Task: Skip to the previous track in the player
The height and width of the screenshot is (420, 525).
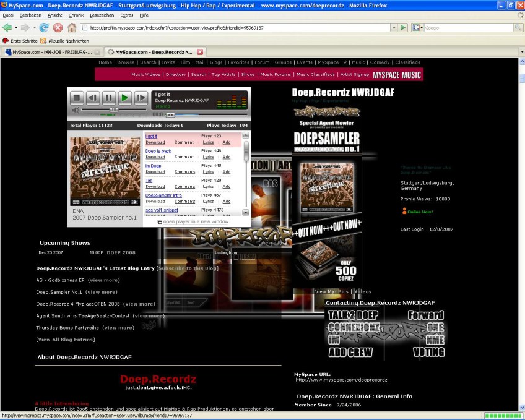Action: tap(92, 98)
